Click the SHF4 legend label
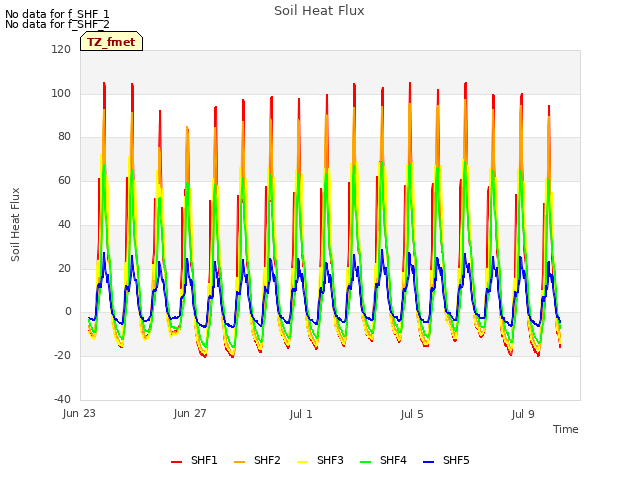Screen dimensions: 640x480 393,460
